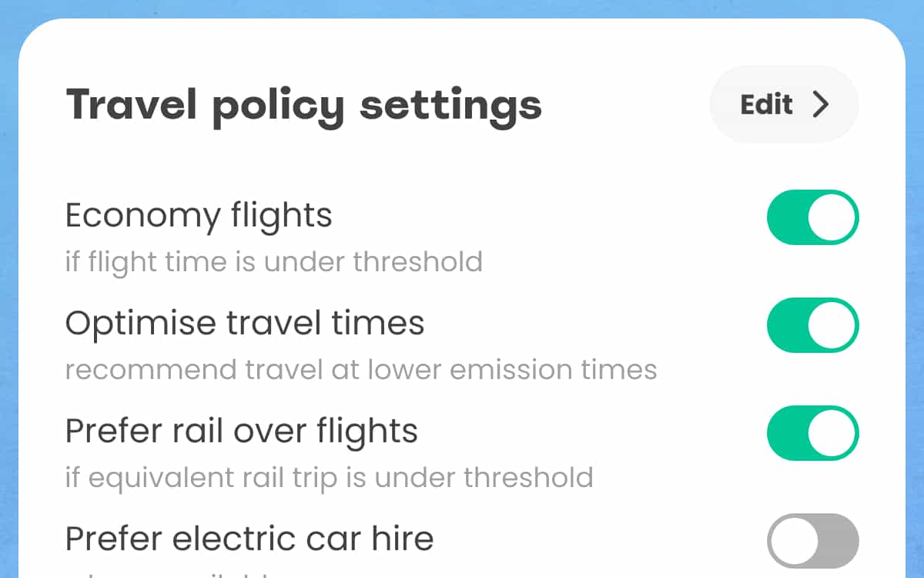924x578 pixels.
Task: Click the Optimise travel times row
Action: coord(245,324)
